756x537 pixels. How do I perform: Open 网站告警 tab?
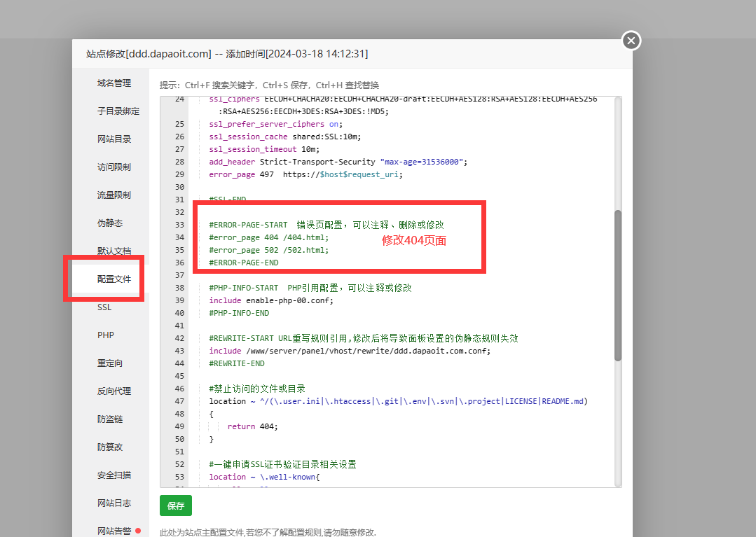coord(114,531)
